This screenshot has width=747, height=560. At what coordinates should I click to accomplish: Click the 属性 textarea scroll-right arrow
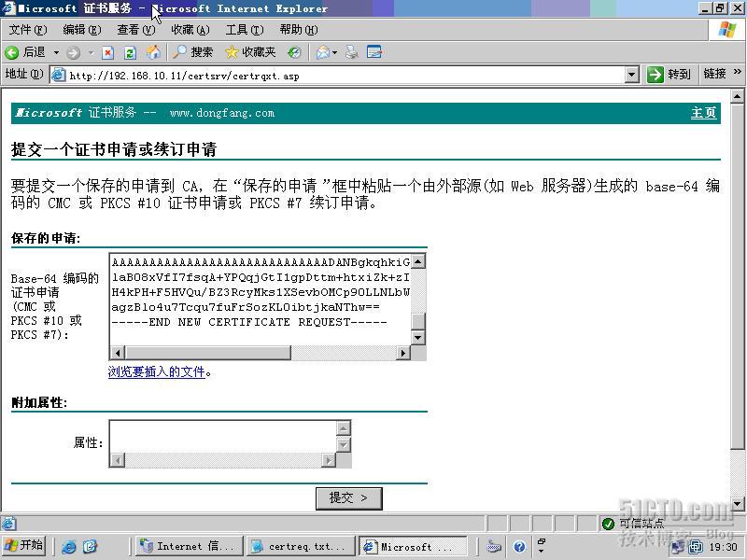click(329, 460)
